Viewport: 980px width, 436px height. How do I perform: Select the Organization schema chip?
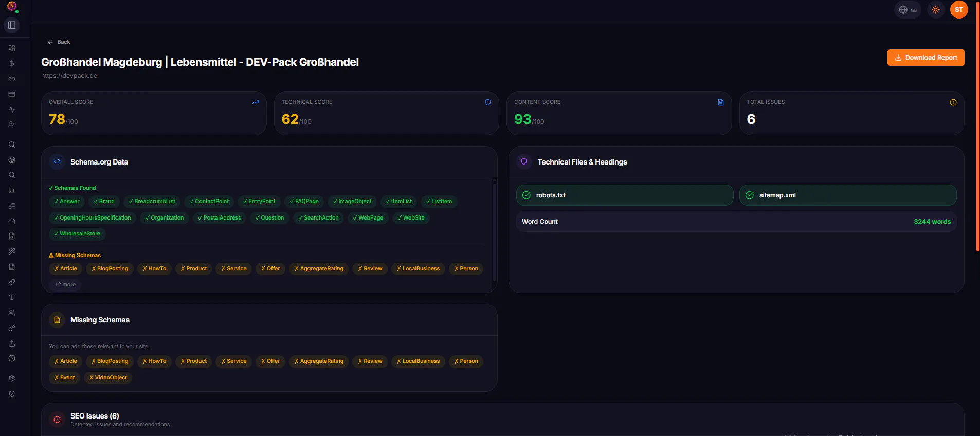pos(165,218)
